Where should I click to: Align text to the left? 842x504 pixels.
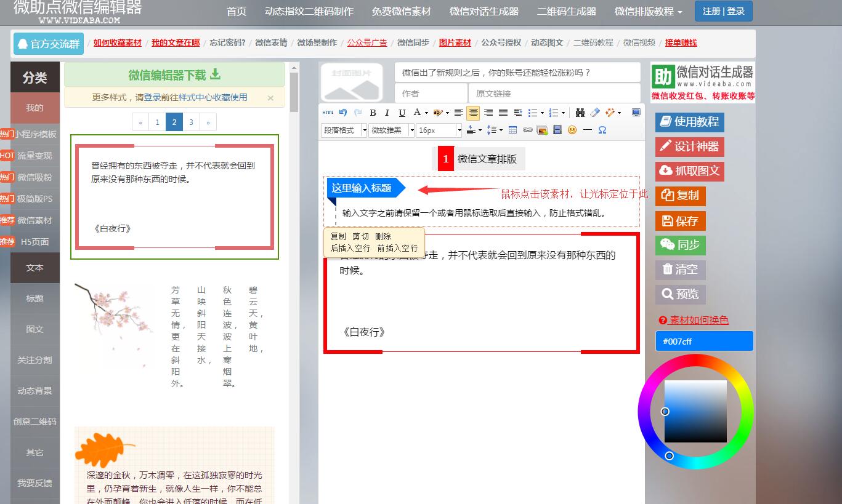pyautogui.click(x=459, y=113)
